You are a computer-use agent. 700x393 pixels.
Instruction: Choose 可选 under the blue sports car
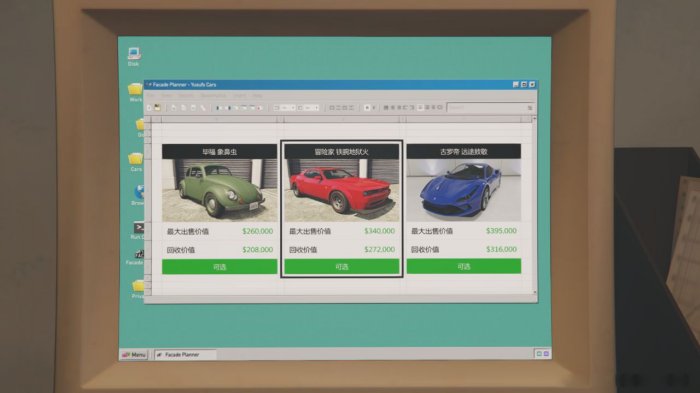point(463,266)
